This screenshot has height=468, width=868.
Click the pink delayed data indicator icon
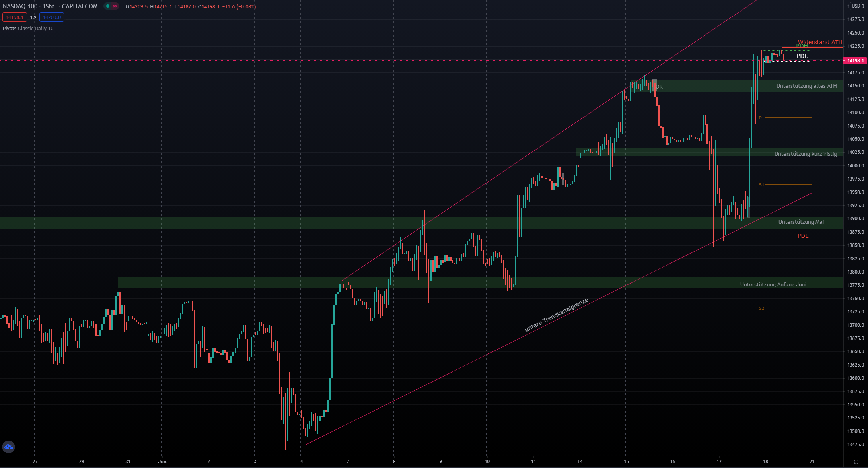click(115, 6)
